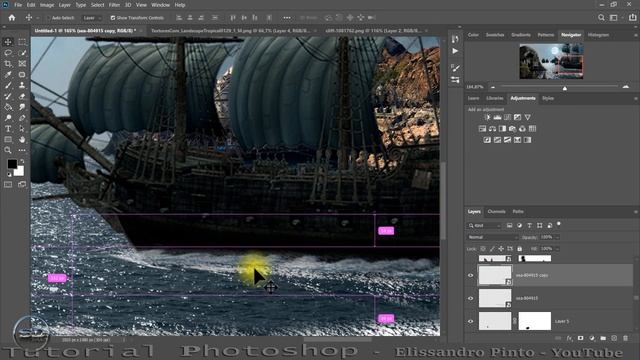Add a Levels adjustment
Viewport: 640px width, 360px height.
click(497, 117)
